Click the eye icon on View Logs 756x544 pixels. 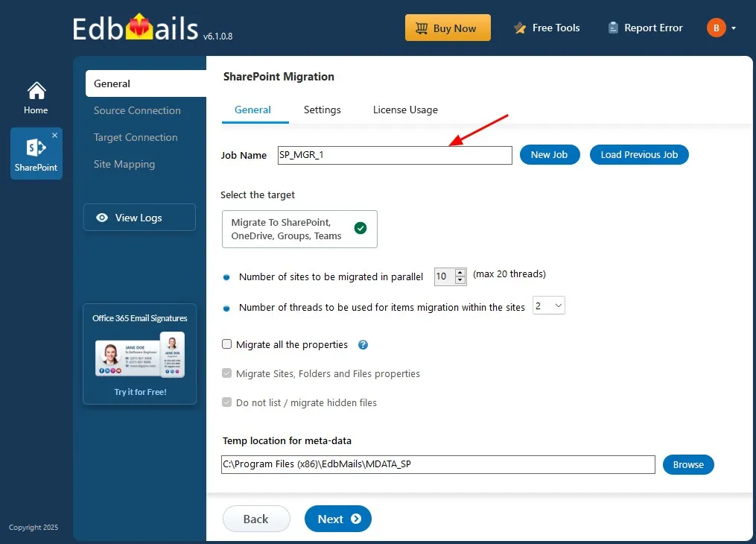pos(102,218)
